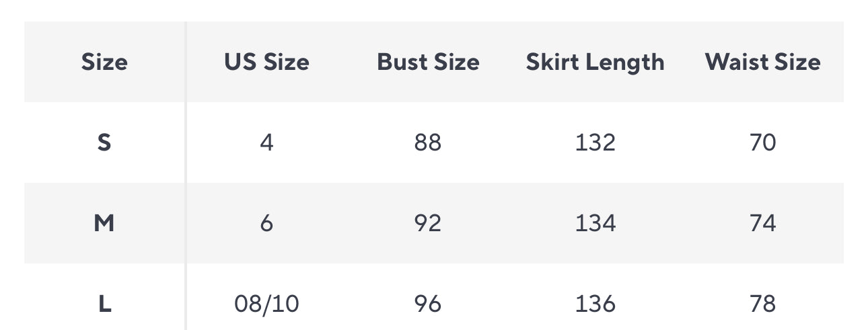Click waist size value 78
This screenshot has height=330, width=868.
[762, 304]
